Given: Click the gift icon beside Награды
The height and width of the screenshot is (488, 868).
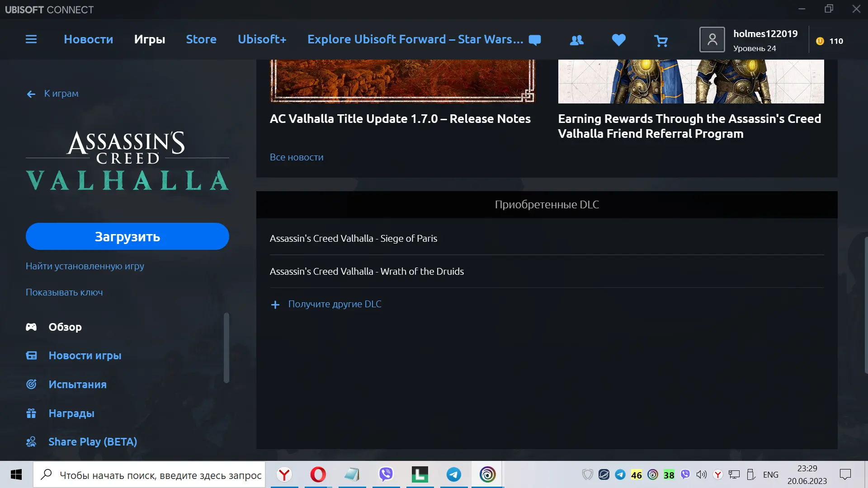Looking at the screenshot, I should click(31, 413).
